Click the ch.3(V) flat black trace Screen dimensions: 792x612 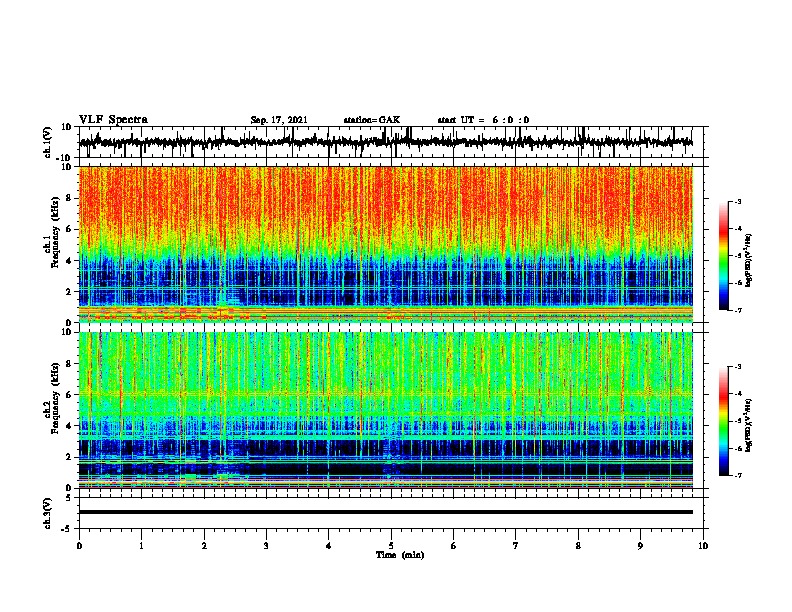[x=386, y=512]
